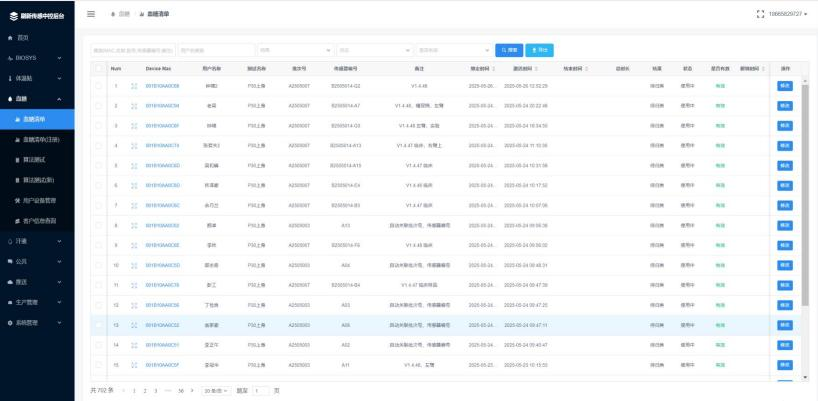Click the blue search button
This screenshot has height=401, width=818.
coord(509,50)
